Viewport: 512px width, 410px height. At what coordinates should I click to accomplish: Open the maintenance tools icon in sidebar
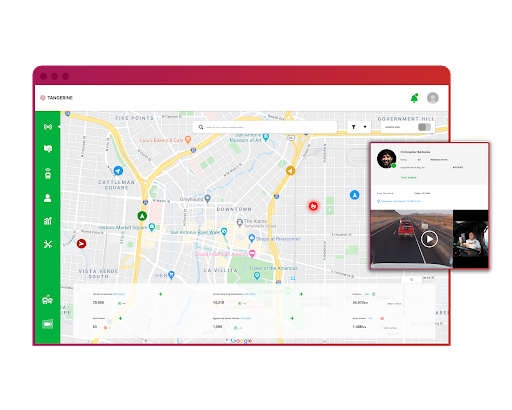(x=48, y=244)
